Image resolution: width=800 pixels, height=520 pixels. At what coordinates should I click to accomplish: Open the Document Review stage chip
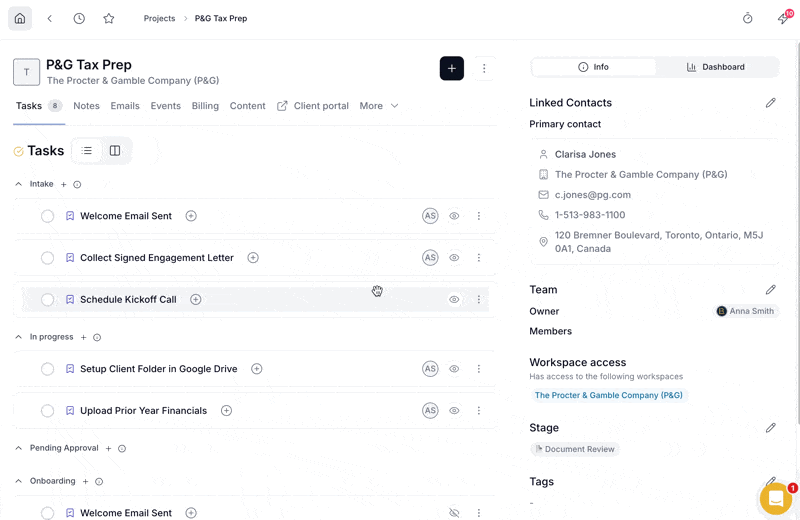575,449
